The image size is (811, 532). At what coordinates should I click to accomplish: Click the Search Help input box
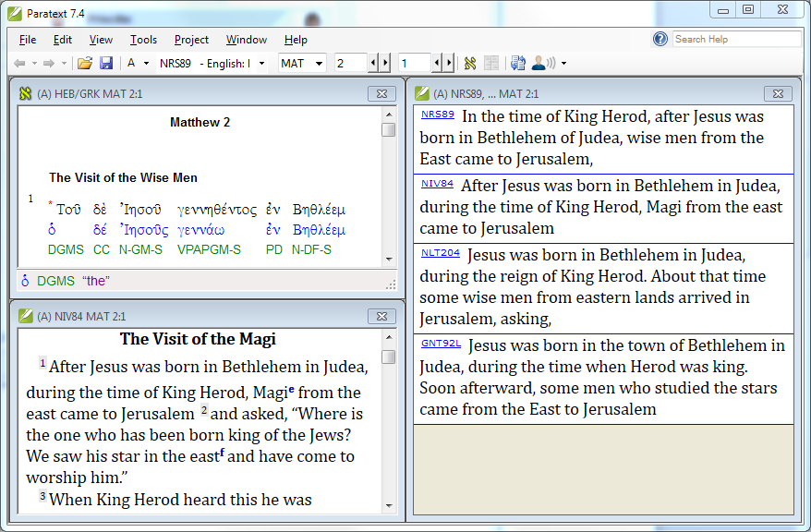[x=736, y=40]
